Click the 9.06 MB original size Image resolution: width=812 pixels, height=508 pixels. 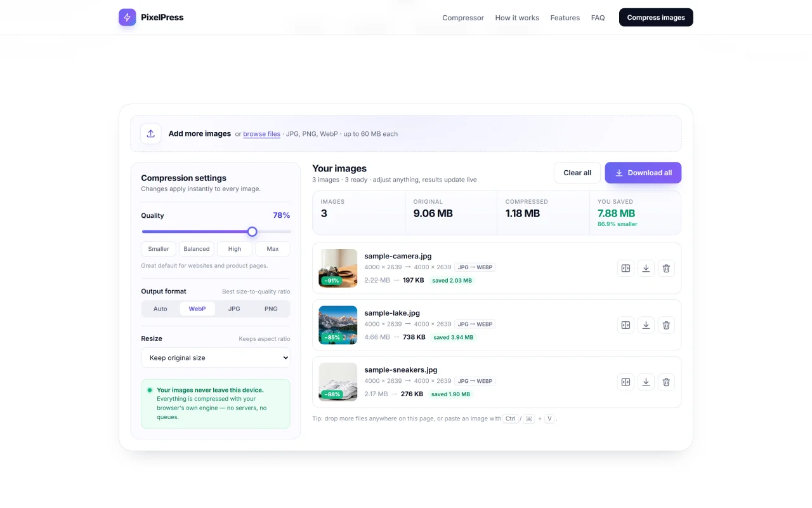pos(433,213)
